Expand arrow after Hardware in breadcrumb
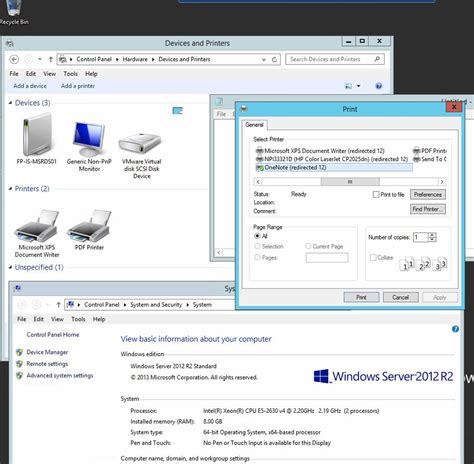Viewport: 474px width, 464px height. (153, 59)
